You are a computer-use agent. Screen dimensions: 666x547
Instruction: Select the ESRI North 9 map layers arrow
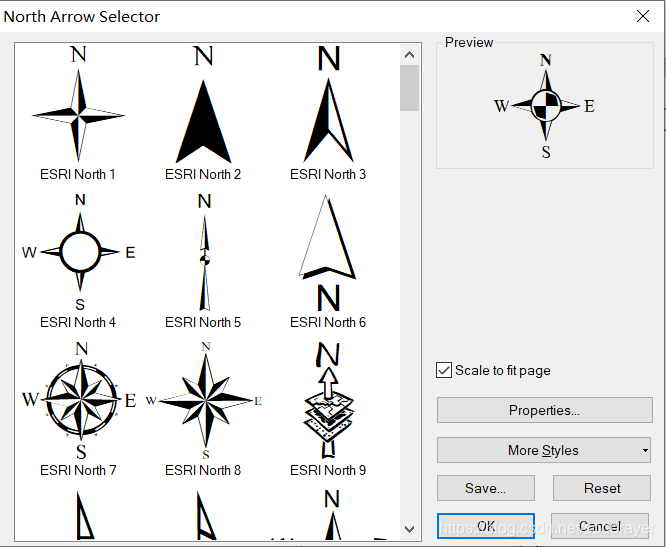(328, 400)
